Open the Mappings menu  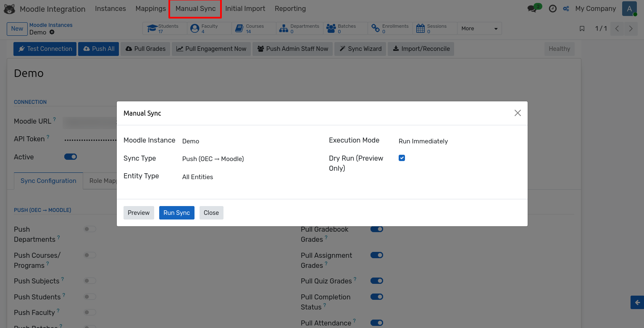(151, 8)
